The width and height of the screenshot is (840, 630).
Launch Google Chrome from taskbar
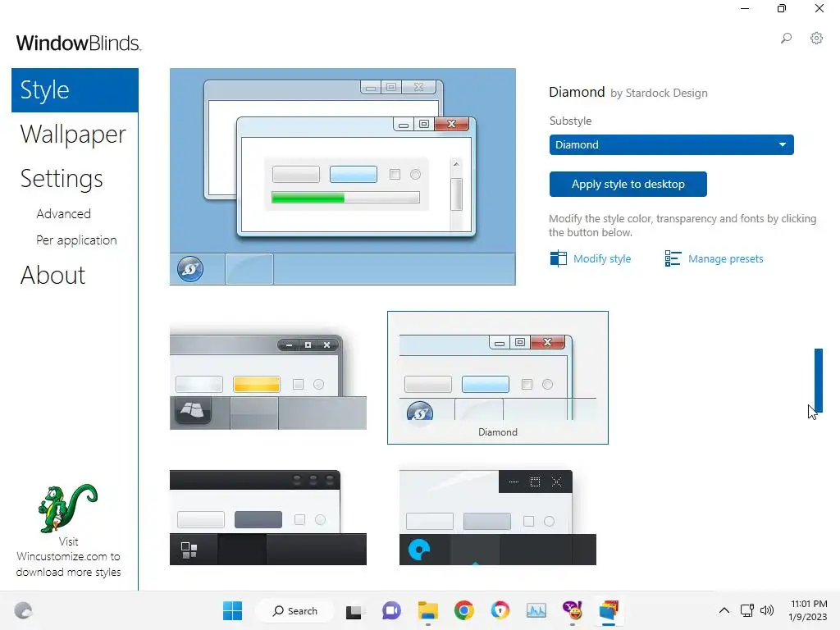click(x=464, y=610)
